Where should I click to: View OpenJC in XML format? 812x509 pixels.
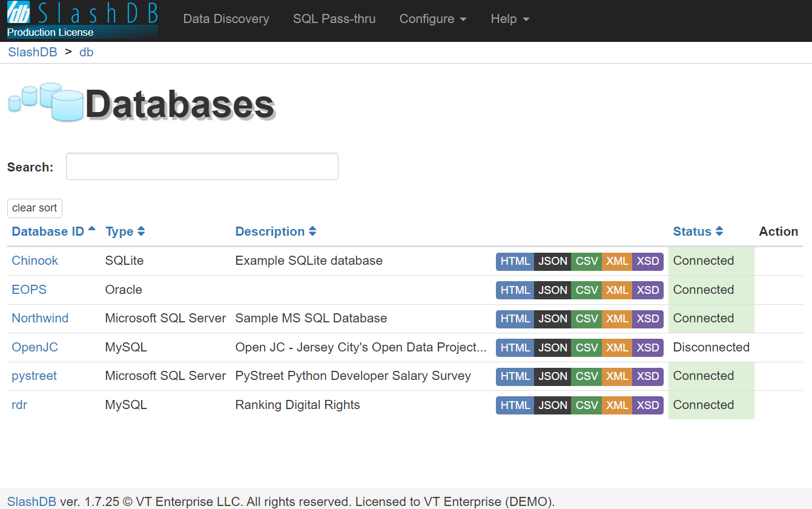pyautogui.click(x=617, y=348)
